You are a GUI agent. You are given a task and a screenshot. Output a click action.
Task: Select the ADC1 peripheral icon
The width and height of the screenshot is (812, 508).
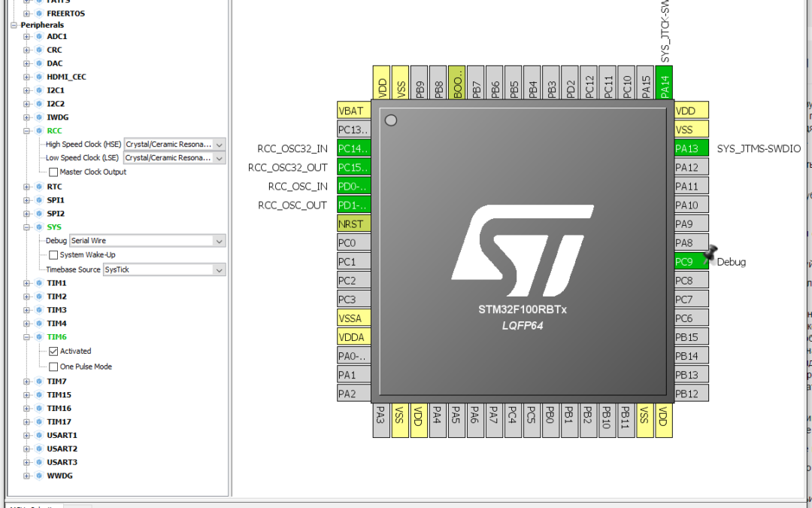40,36
